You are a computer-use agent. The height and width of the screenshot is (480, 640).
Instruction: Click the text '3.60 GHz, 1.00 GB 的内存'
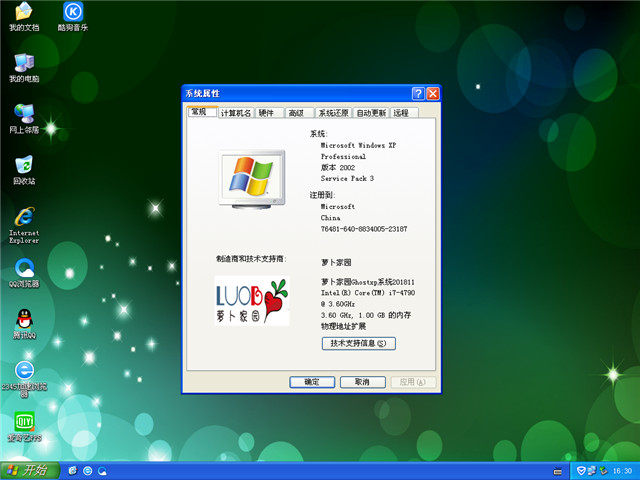click(x=366, y=315)
